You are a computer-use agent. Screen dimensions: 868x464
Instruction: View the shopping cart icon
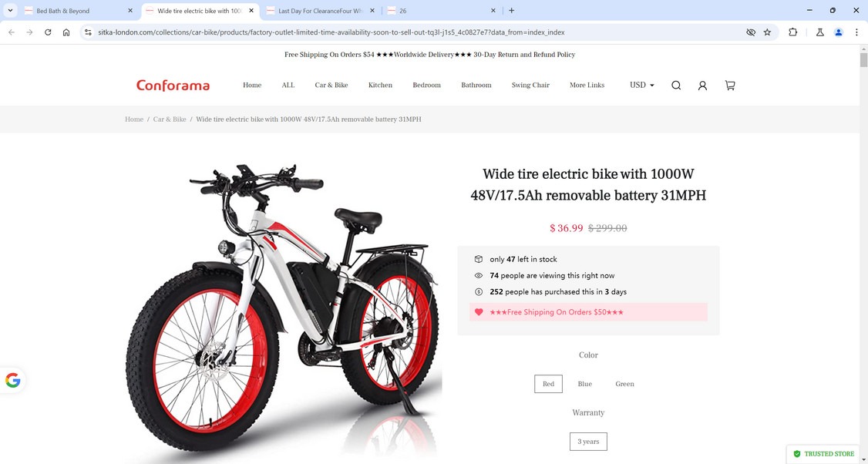point(730,86)
